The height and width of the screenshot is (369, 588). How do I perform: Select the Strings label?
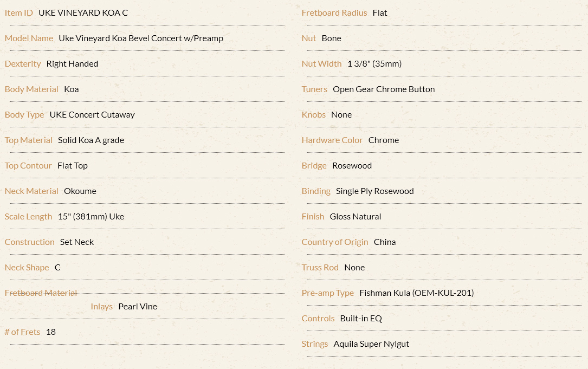[x=315, y=344]
